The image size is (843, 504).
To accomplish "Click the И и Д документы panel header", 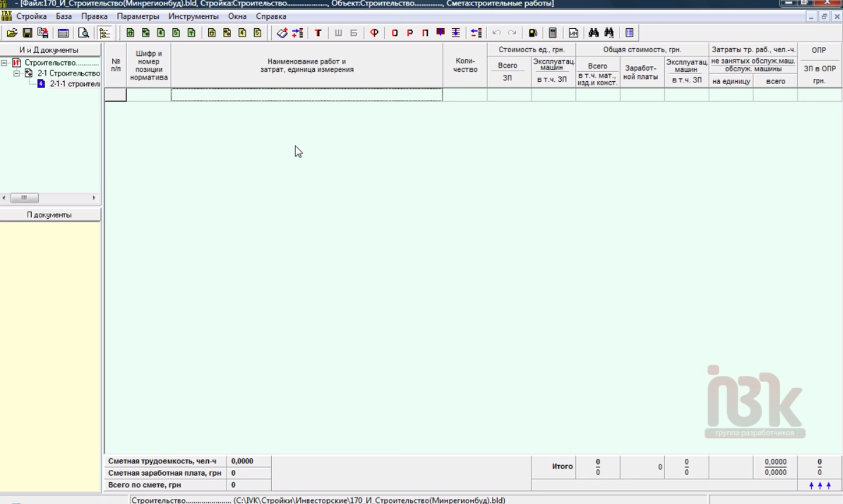I will [50, 50].
